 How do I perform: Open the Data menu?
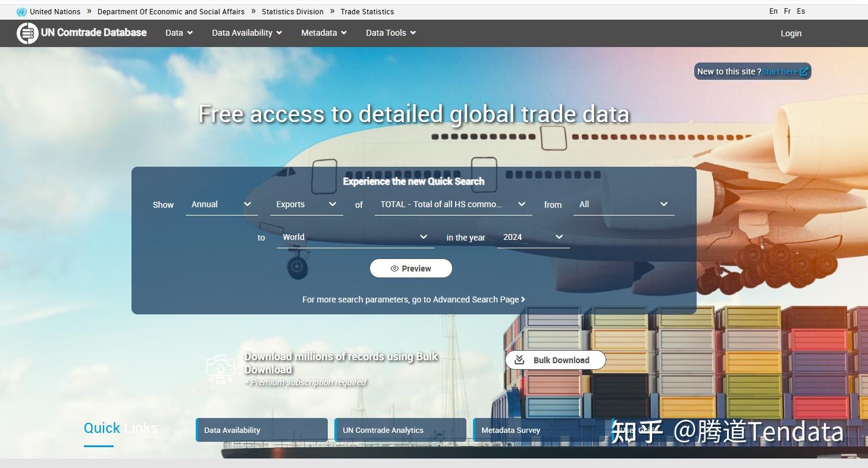tap(179, 33)
